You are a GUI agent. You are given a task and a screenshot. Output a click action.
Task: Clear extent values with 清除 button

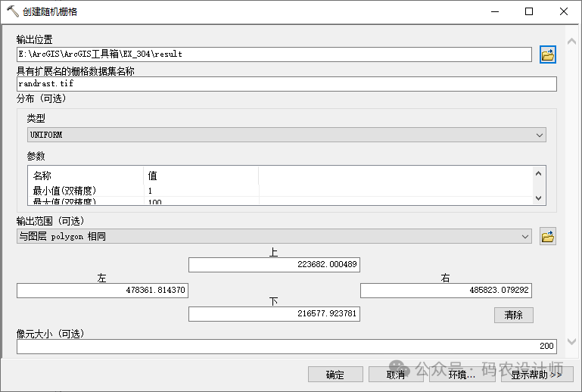[x=513, y=315]
